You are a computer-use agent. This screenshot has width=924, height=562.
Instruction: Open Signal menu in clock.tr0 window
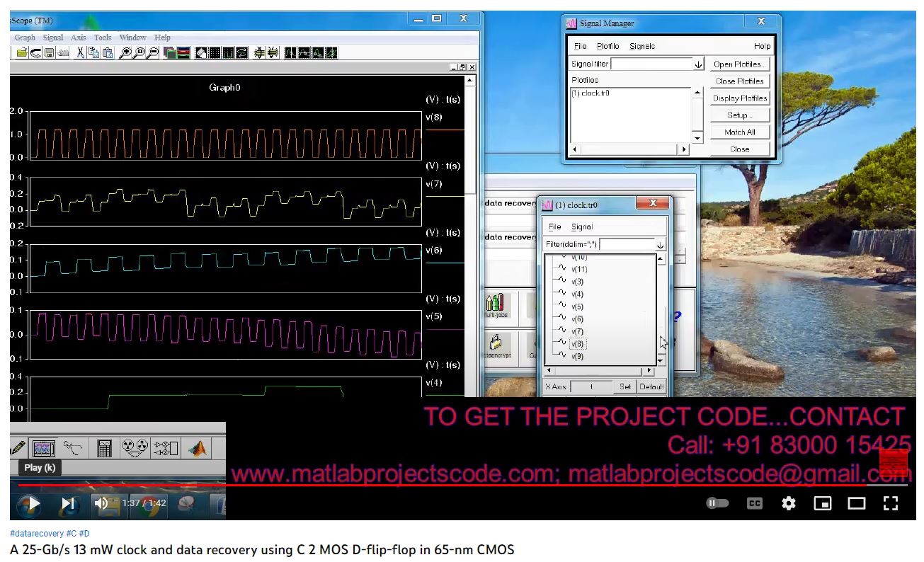tap(582, 226)
